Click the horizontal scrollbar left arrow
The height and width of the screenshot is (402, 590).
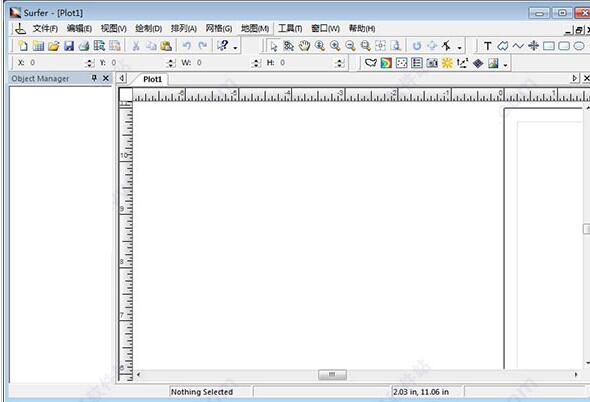pyautogui.click(x=139, y=375)
